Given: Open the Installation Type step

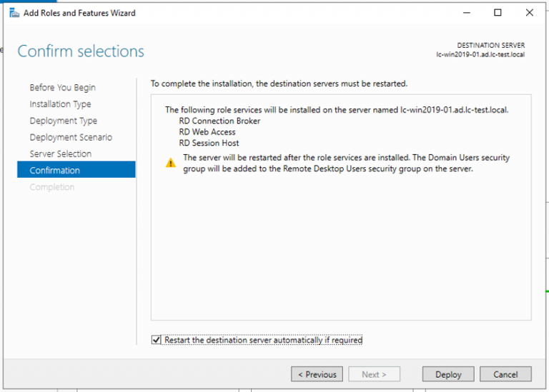Looking at the screenshot, I should click(x=60, y=104).
